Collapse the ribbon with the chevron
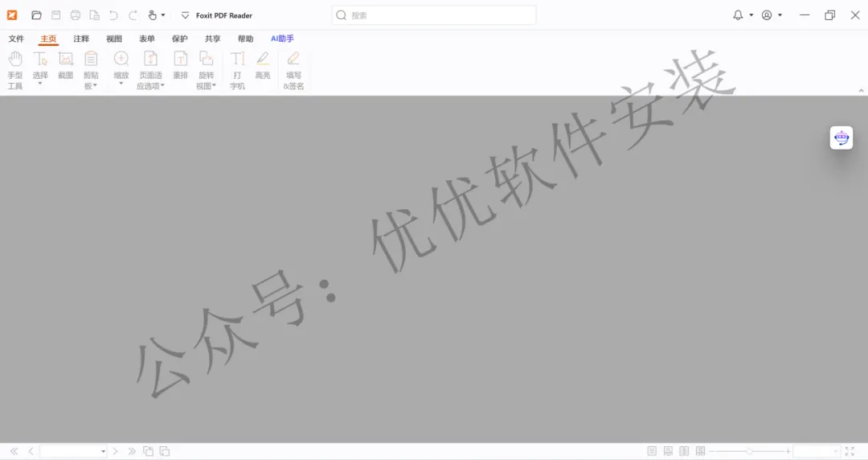 tap(861, 90)
